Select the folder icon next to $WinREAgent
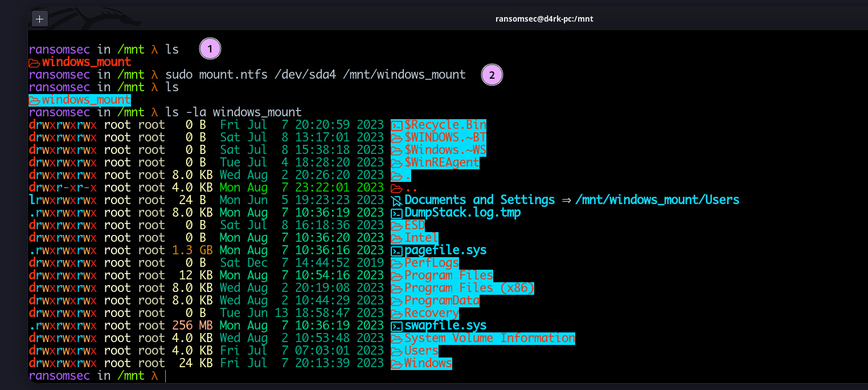This screenshot has height=390, width=868. [396, 162]
